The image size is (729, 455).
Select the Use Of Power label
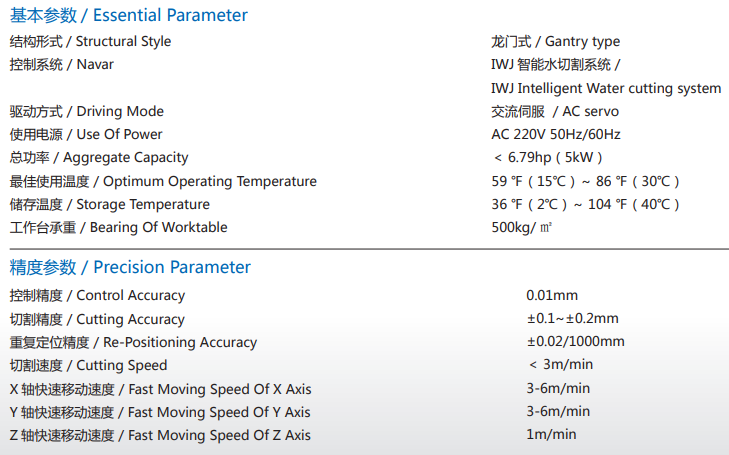pyautogui.click(x=86, y=134)
